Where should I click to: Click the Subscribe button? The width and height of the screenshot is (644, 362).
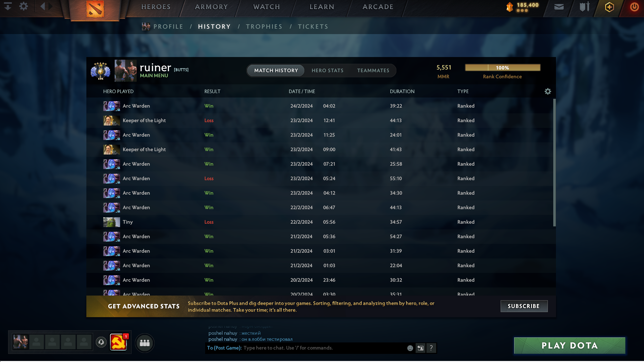coord(524,306)
